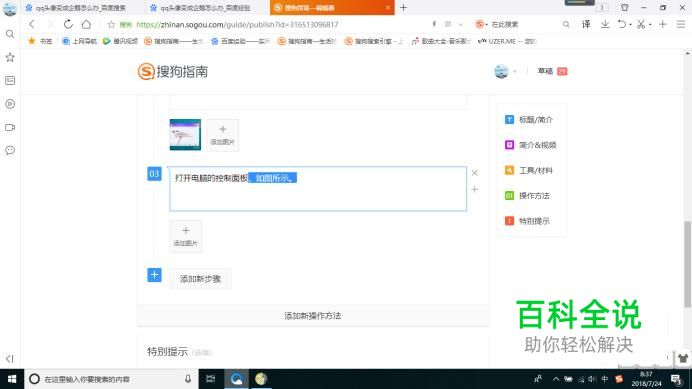Expand address bar dropdown arrow
692x389 pixels.
pos(461,24)
